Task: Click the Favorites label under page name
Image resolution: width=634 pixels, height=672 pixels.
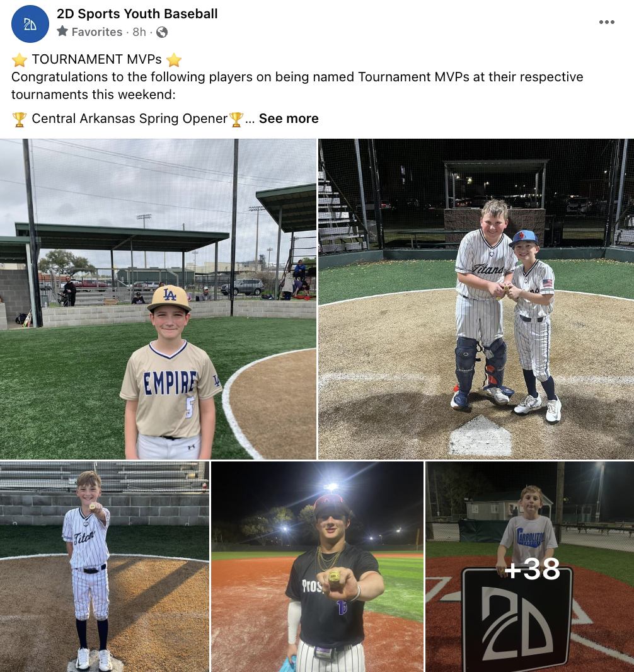Action: [97, 32]
